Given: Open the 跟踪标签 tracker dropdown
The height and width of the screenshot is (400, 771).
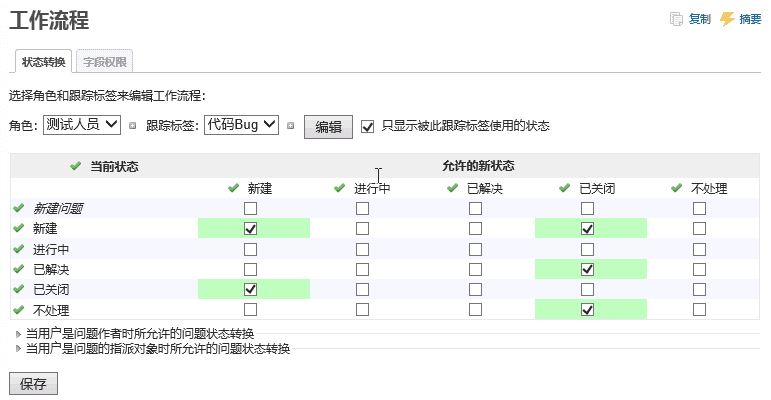Looking at the screenshot, I should coord(240,125).
